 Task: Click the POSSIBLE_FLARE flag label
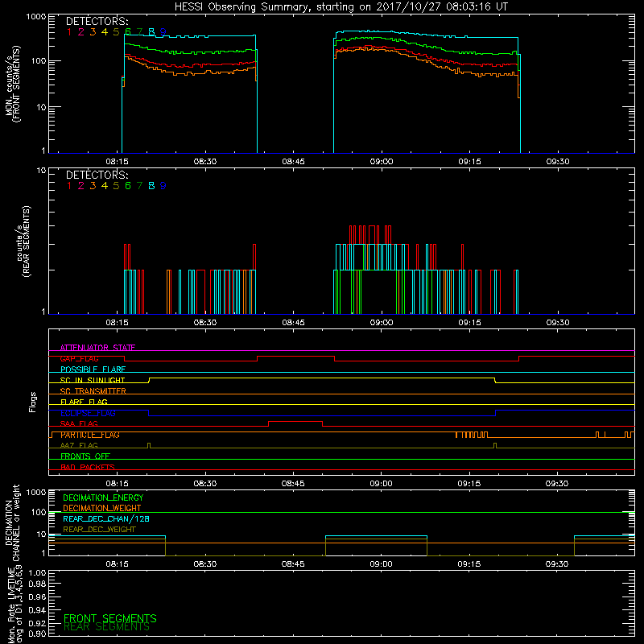point(93,369)
